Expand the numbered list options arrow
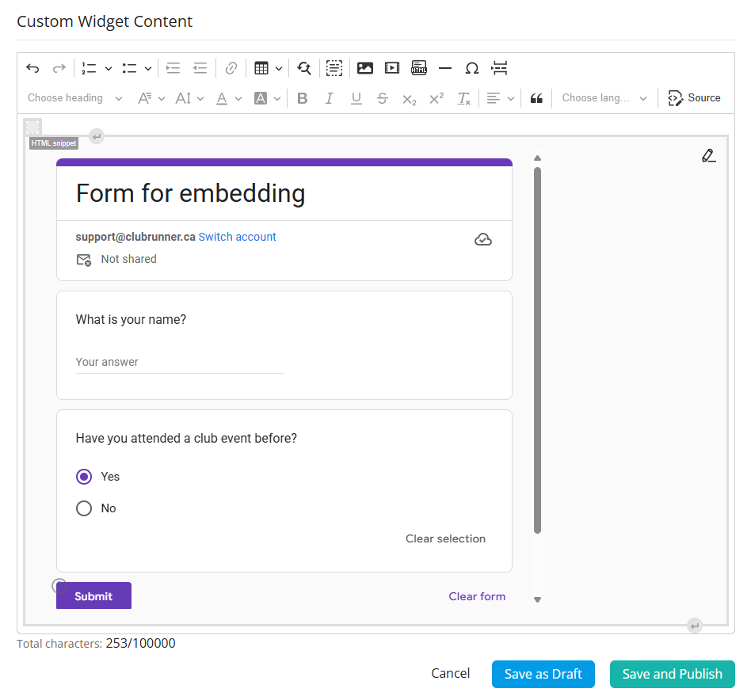This screenshot has width=751, height=700. tap(109, 69)
